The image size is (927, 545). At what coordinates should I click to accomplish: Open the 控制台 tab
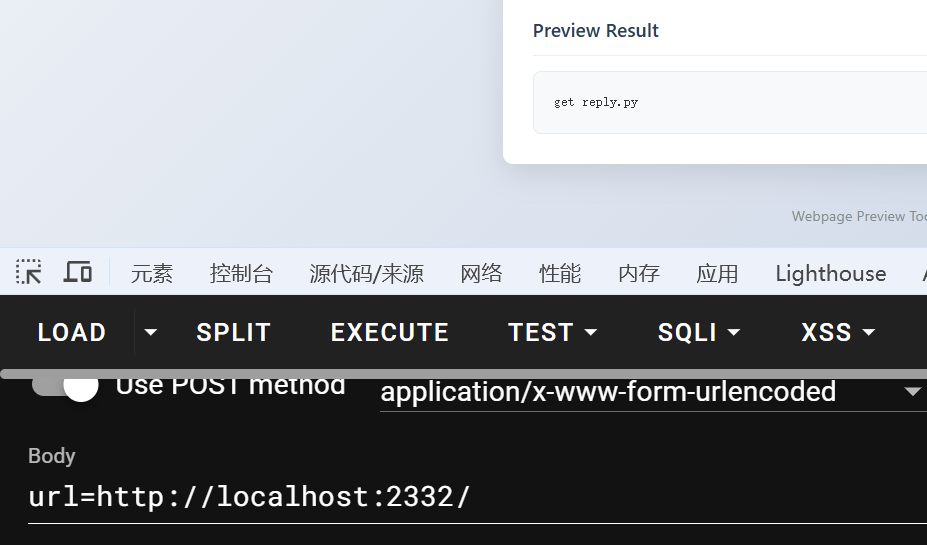(241, 273)
